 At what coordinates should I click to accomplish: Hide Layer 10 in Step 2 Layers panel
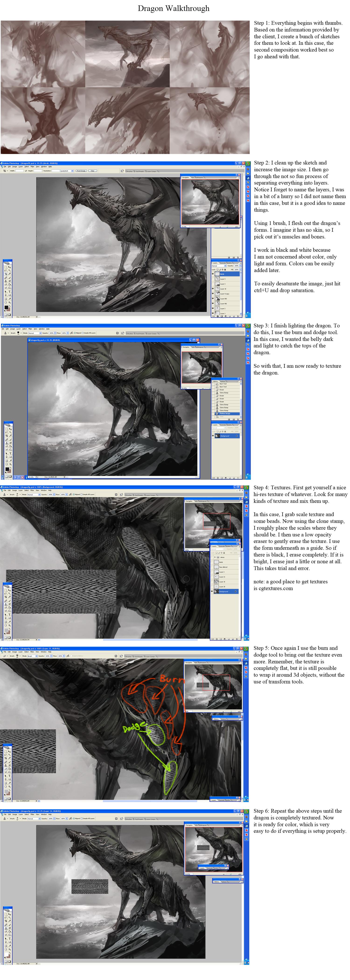213,289
